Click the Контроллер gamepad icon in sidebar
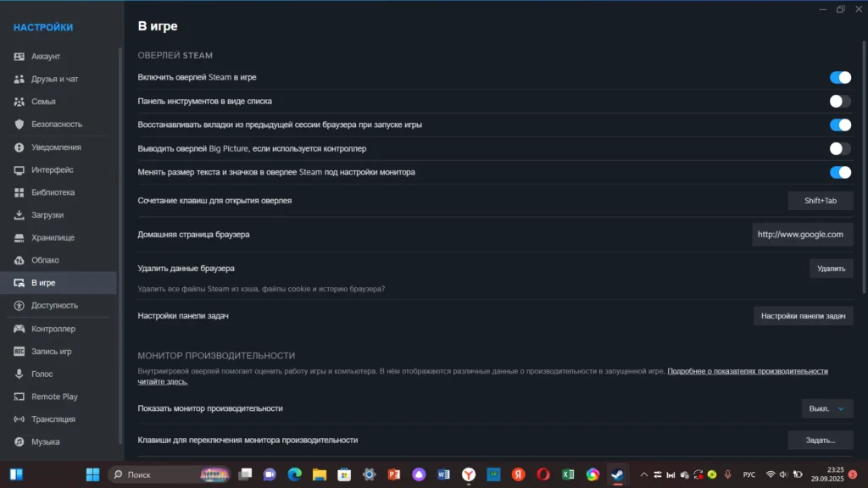 (19, 329)
